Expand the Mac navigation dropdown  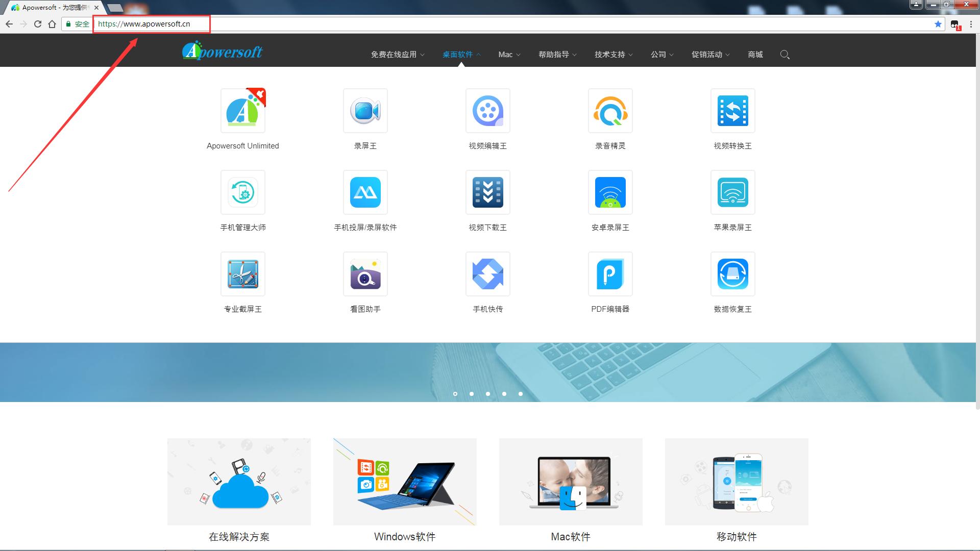coord(509,55)
